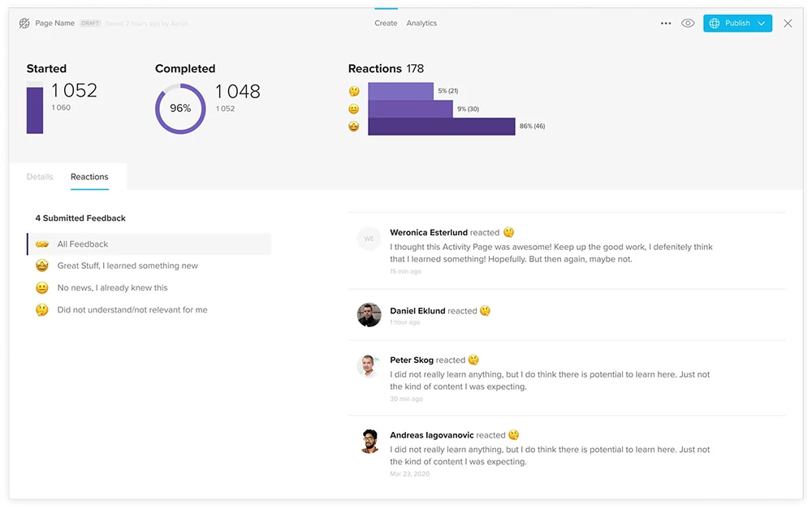This screenshot has width=812, height=509.
Task: Select the All Feedback filter
Action: [x=84, y=244]
